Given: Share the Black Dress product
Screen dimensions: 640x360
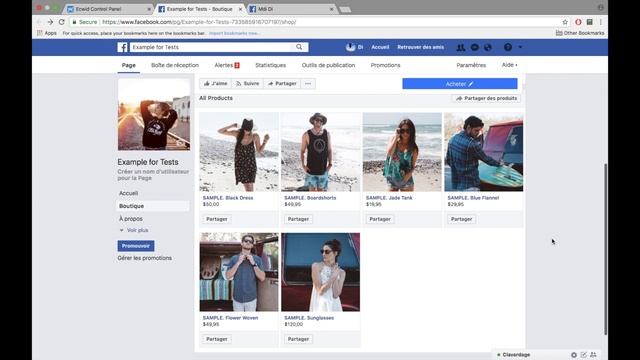Looking at the screenshot, I should 217,219.
